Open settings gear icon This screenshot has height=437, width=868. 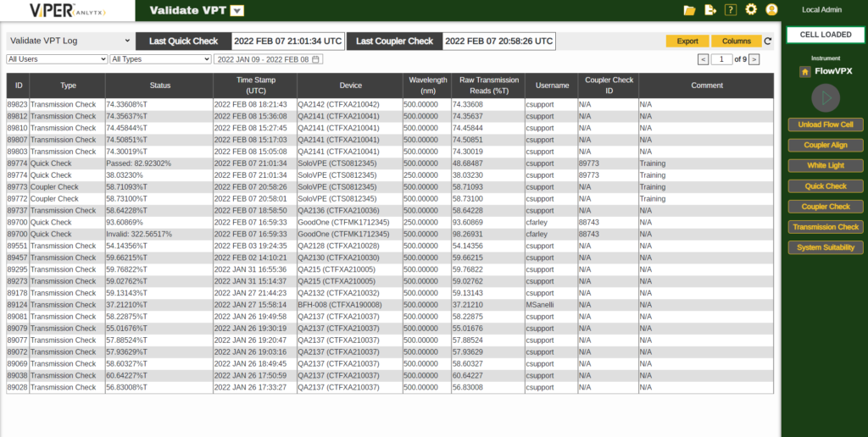750,10
